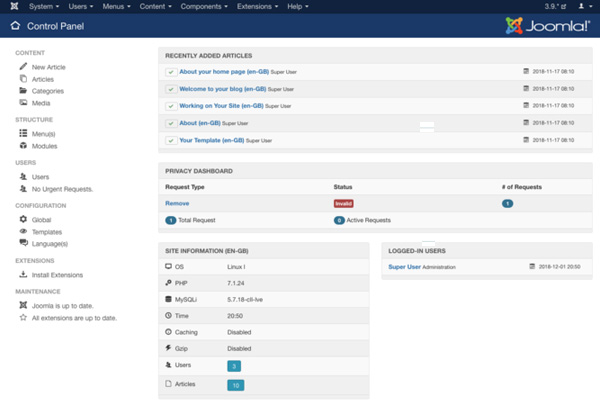
Task: Open Media manager from sidebar
Action: click(x=41, y=103)
